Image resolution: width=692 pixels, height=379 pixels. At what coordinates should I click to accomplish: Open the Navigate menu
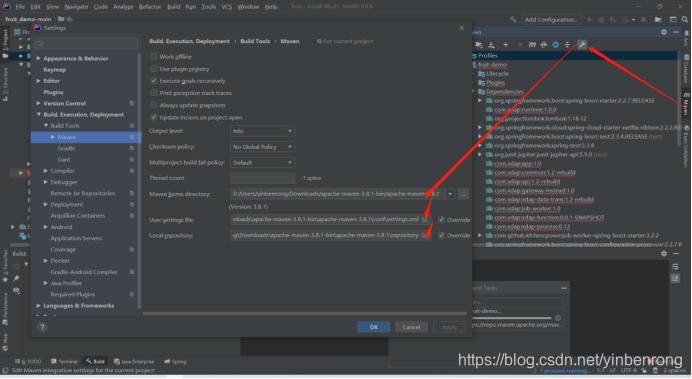tap(76, 7)
